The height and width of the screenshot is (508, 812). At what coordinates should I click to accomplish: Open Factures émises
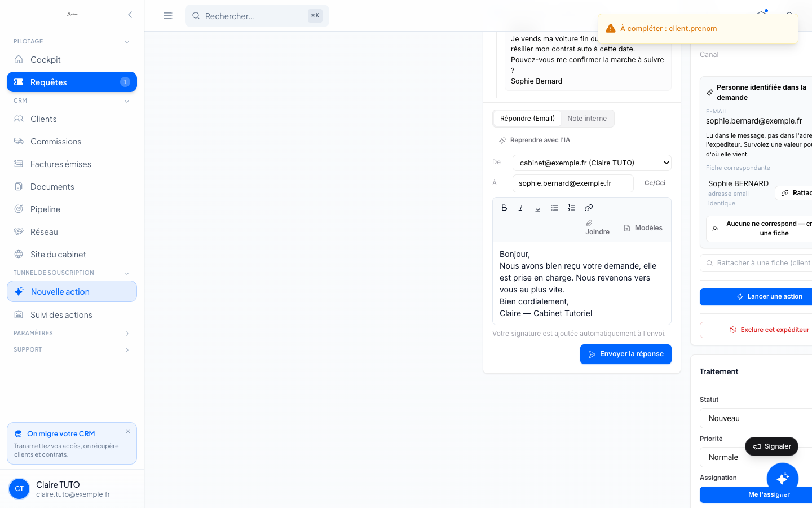click(x=72, y=164)
